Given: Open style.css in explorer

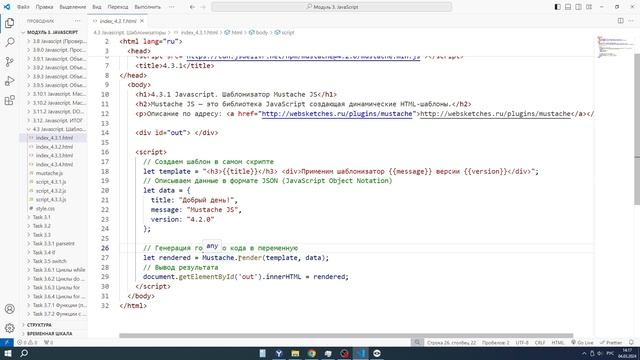Looking at the screenshot, I should click(45, 209).
